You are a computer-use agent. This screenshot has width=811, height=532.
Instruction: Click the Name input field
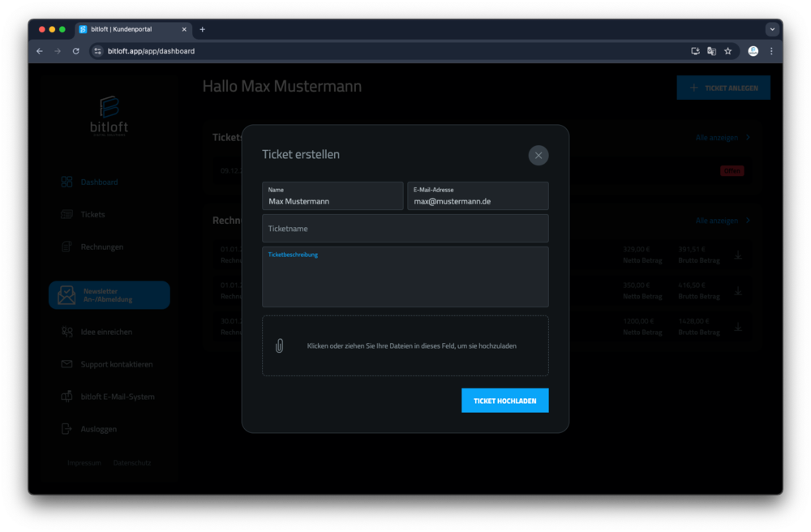point(333,195)
